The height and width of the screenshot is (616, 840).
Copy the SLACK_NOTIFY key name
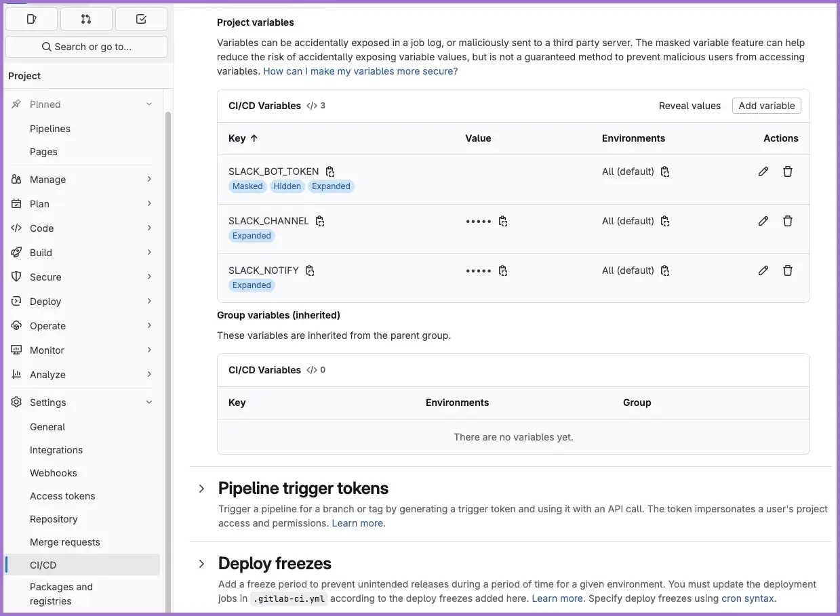(x=310, y=270)
